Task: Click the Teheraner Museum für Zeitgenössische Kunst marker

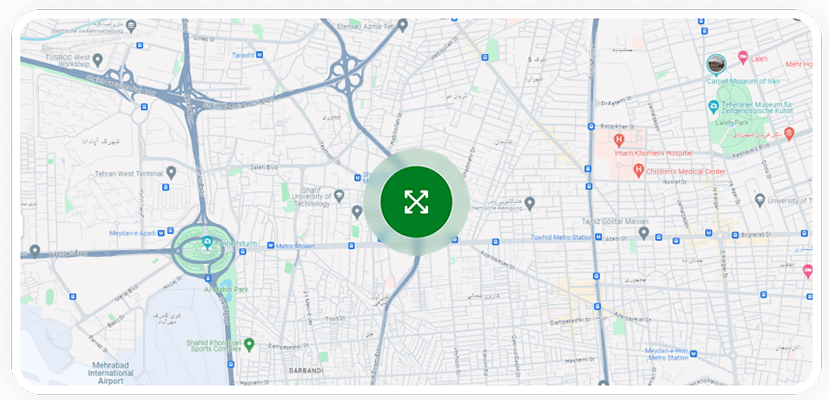Action: 713,107
